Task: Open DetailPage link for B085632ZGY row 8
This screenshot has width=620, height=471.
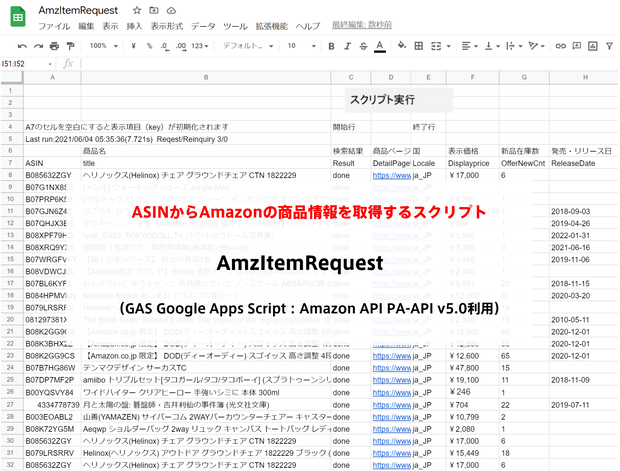Action: click(391, 175)
